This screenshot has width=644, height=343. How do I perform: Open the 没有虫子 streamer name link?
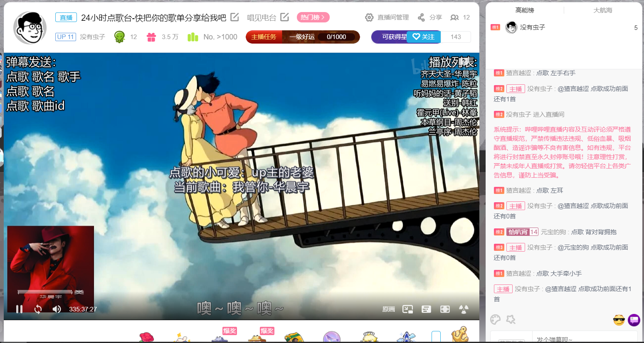(x=92, y=37)
